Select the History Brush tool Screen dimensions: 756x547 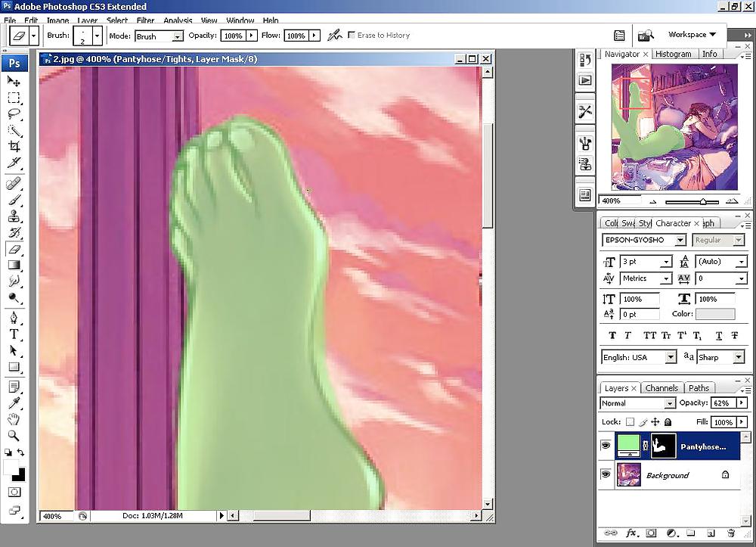(14, 232)
